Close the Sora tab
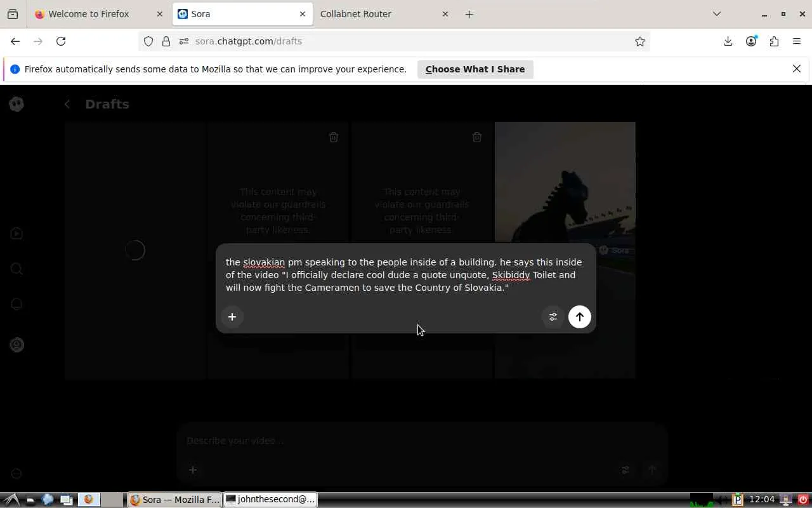Viewport: 812px width, 508px height. coord(303,14)
